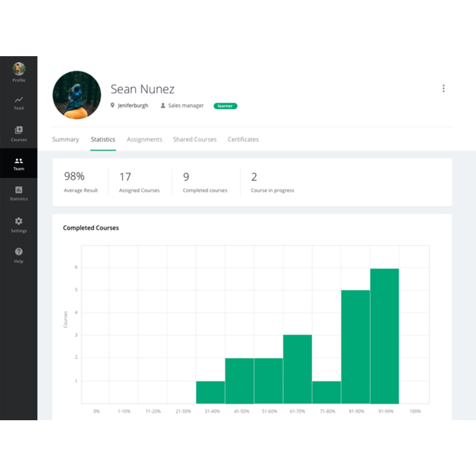Select the Certificates tab
The image size is (476, 476).
click(243, 139)
